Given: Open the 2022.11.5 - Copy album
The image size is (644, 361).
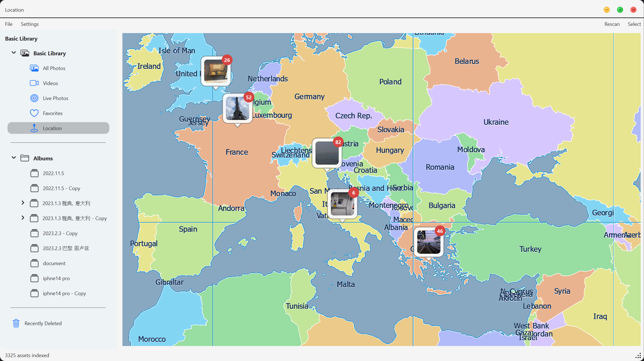Looking at the screenshot, I should tap(61, 188).
